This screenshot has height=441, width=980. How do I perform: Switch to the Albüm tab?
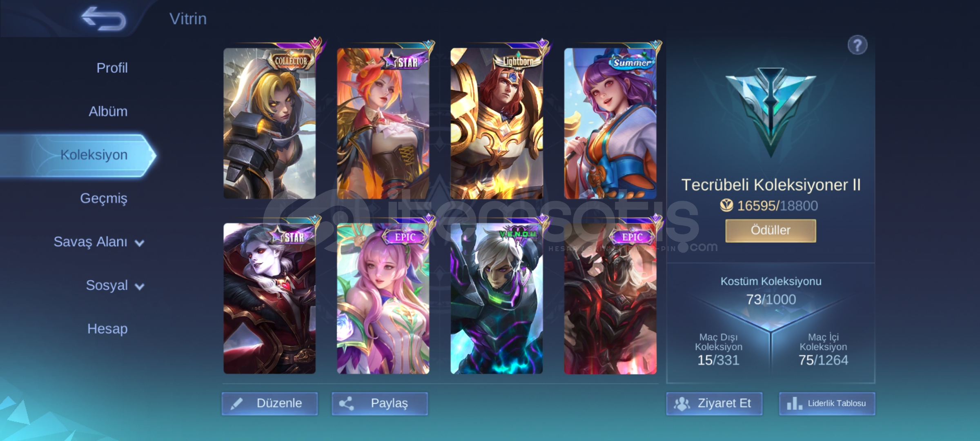(x=108, y=111)
